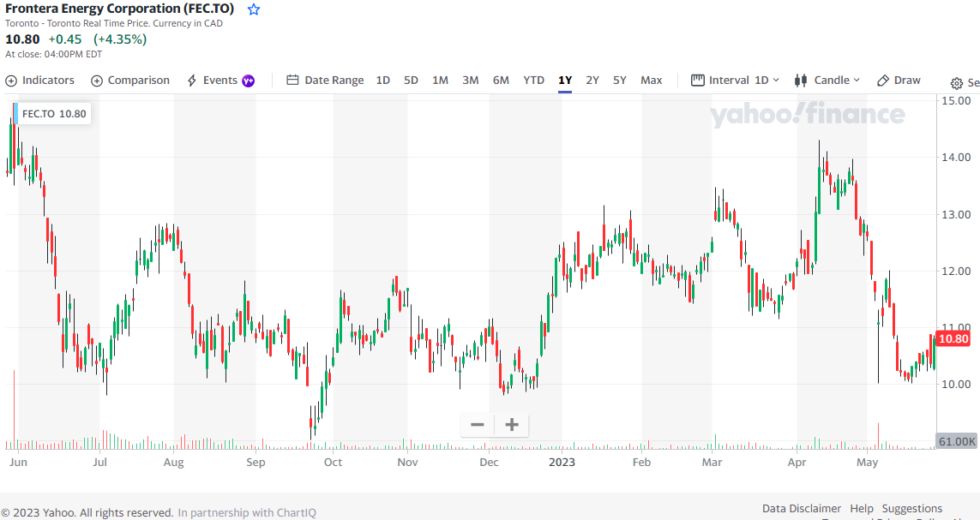This screenshot has width=980, height=520.
Task: Click the calendar icon beside Date Range
Action: pyautogui.click(x=292, y=81)
